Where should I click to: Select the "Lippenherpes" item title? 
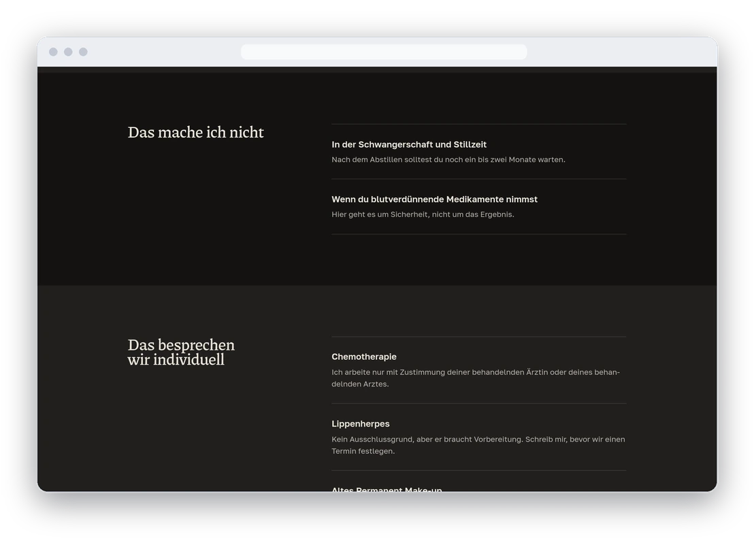361,424
